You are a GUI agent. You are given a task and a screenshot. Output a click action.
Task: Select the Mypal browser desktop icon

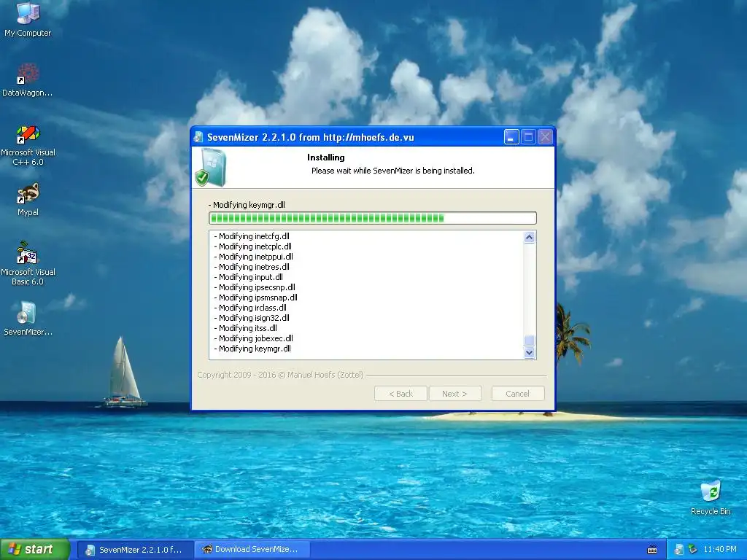(x=28, y=199)
